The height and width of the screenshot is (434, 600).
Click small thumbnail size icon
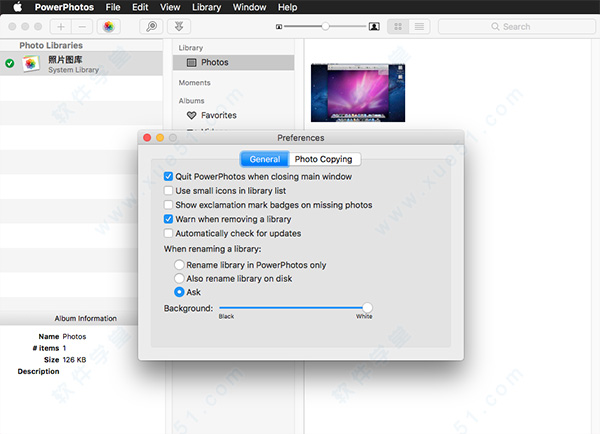pyautogui.click(x=279, y=27)
